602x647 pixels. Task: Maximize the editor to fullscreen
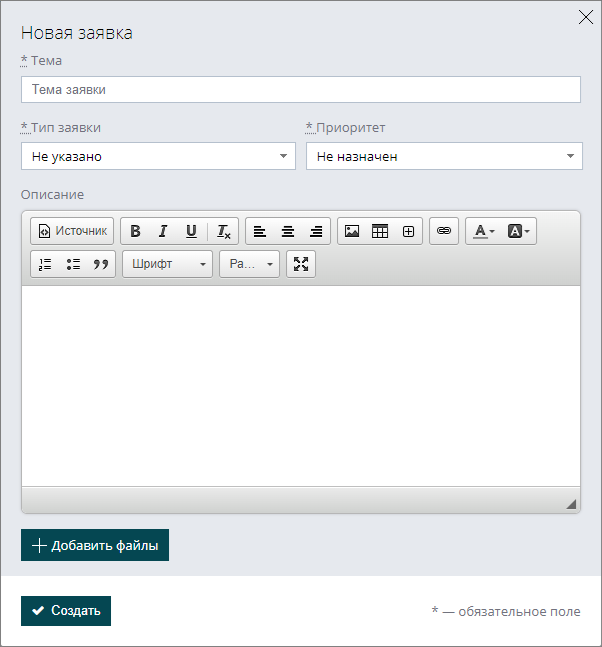[301, 264]
